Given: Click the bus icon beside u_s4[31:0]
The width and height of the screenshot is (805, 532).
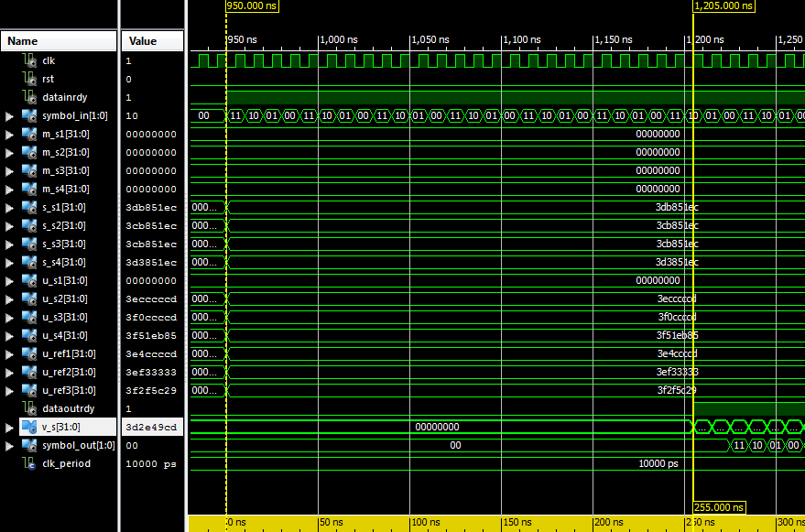Looking at the screenshot, I should (x=30, y=336).
